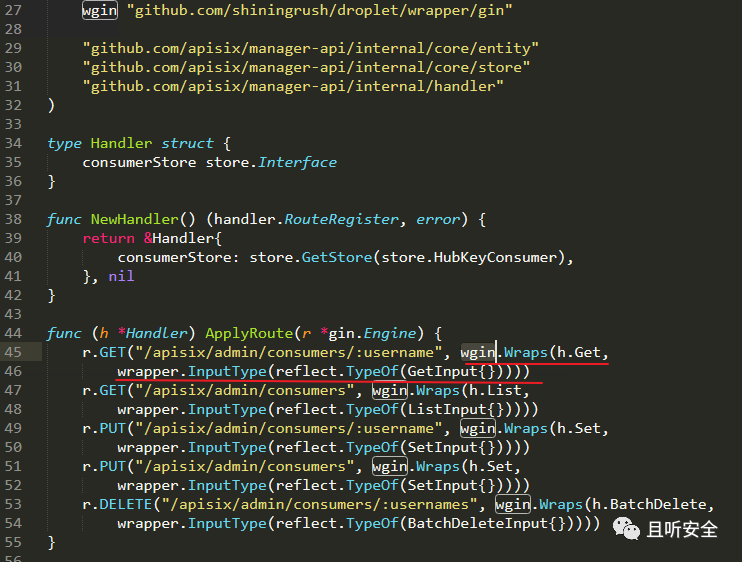Screen dimensions: 742x562
Task: Click the internal/handler import path
Action: coord(293,86)
